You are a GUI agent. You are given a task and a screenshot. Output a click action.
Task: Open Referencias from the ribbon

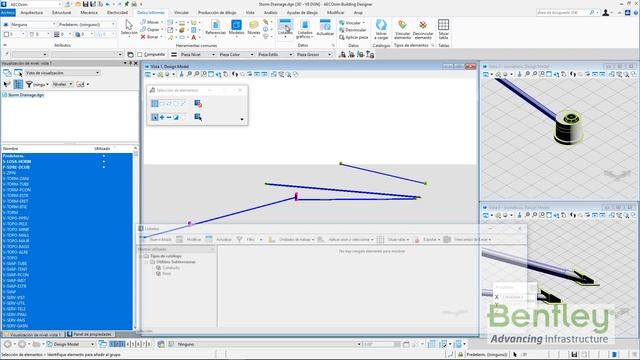coord(216,27)
